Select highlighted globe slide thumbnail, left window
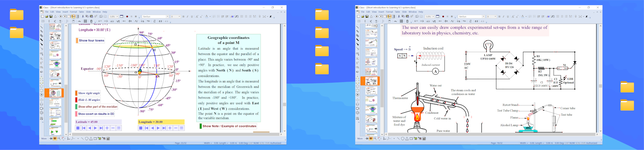 (54, 93)
